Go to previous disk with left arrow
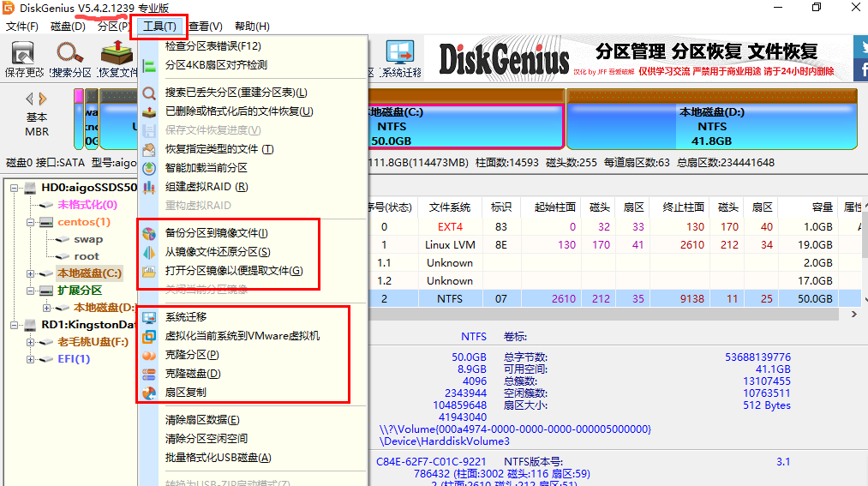 [x=29, y=99]
